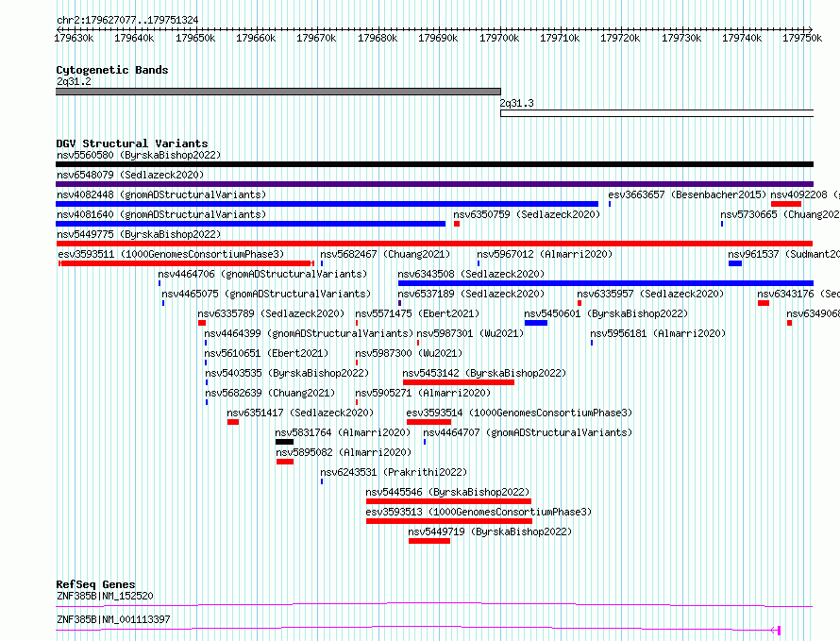The image size is (840, 641).
Task: Open ZNF385B|NM_001113397 gene label
Action: click(113, 619)
